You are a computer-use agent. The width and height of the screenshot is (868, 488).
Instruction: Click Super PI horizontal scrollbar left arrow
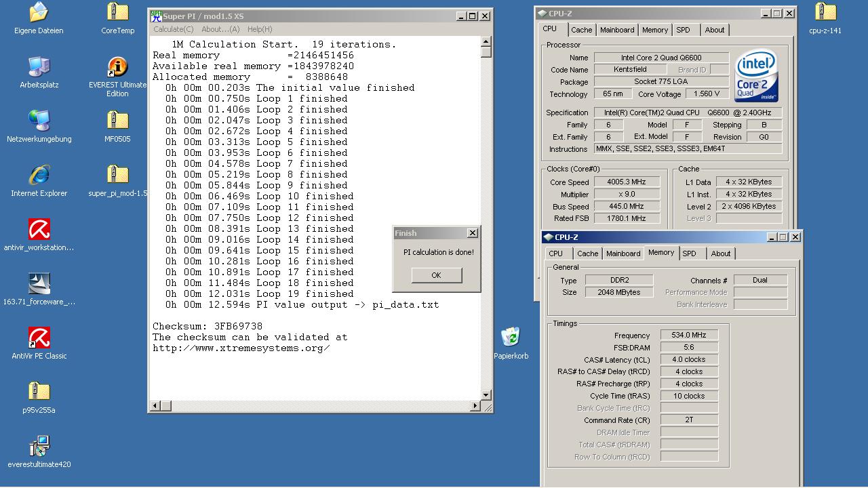pyautogui.click(x=155, y=406)
